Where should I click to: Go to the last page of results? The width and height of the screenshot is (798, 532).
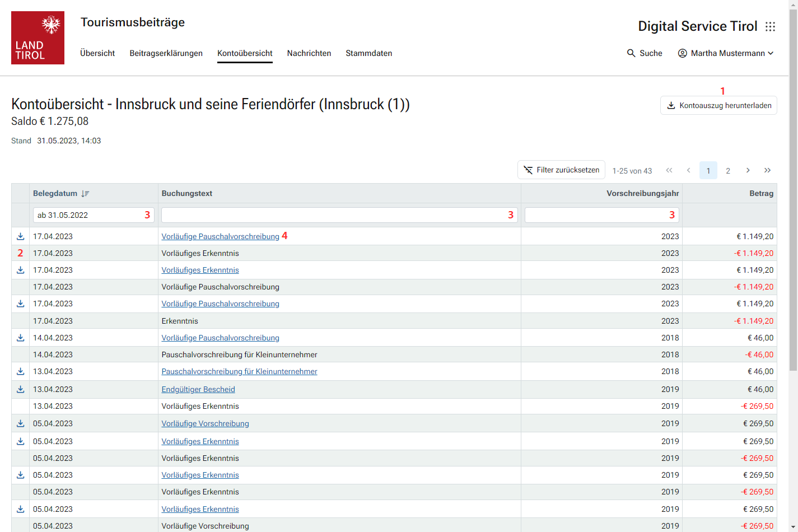(767, 170)
